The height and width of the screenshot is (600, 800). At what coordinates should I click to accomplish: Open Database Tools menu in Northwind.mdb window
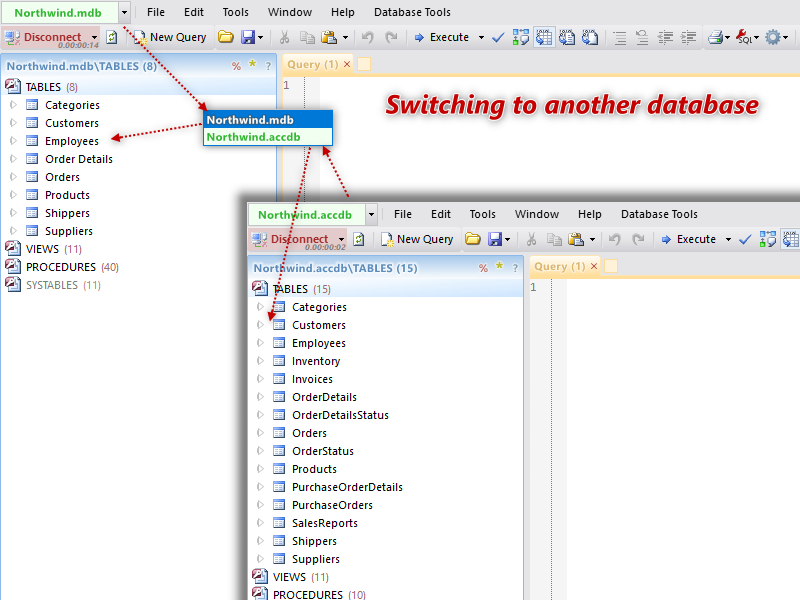[x=412, y=12]
